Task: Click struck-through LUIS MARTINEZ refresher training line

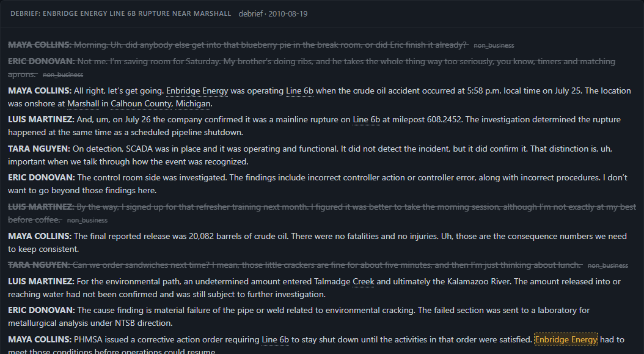Action: coord(322,213)
